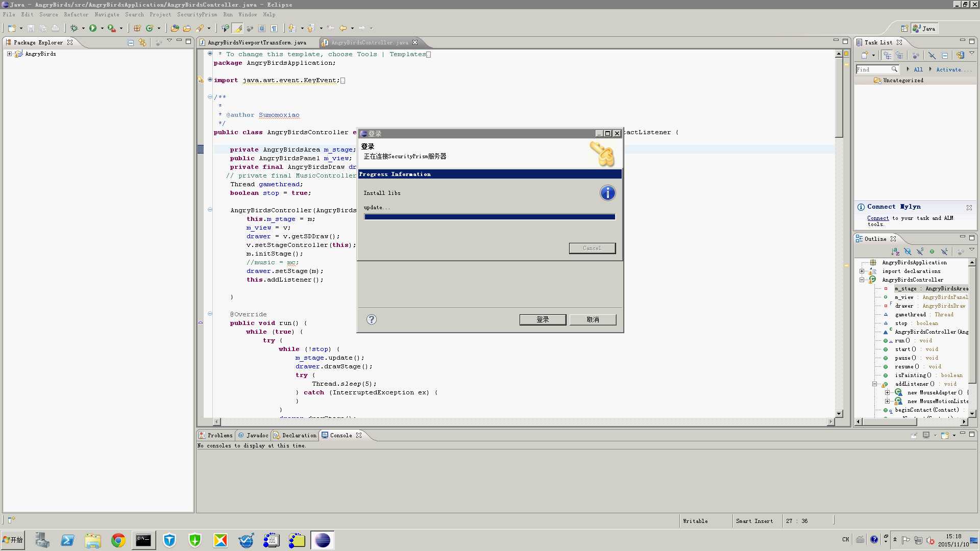Click the green Run button in toolbar

tap(93, 29)
